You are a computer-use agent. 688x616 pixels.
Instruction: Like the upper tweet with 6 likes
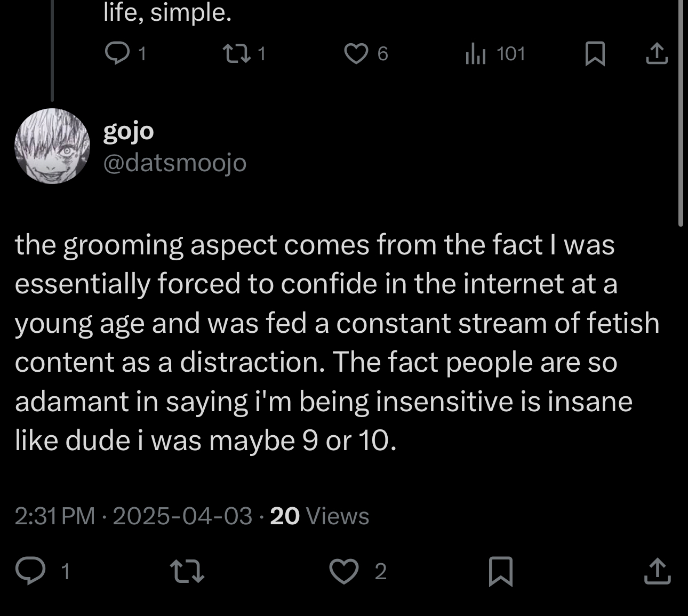click(x=356, y=53)
